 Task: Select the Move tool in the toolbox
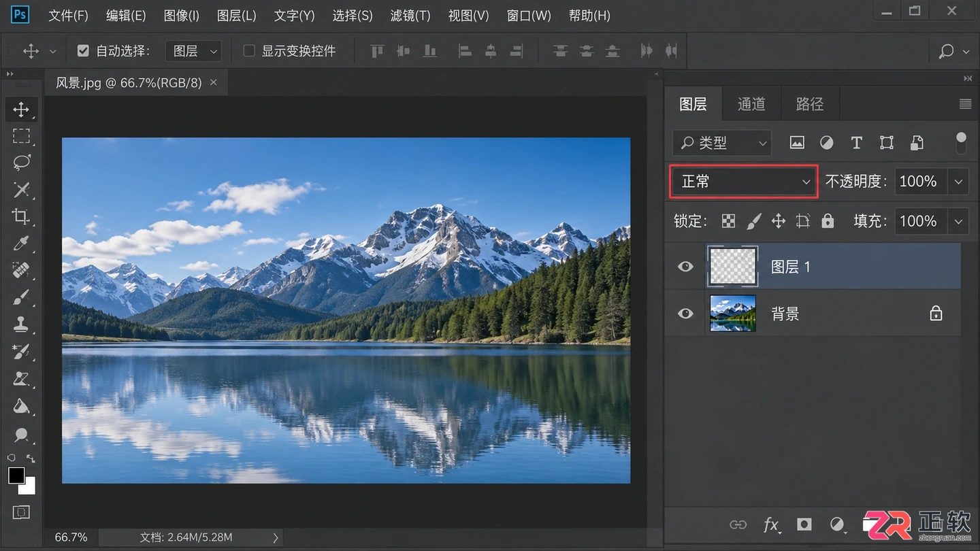tap(21, 110)
